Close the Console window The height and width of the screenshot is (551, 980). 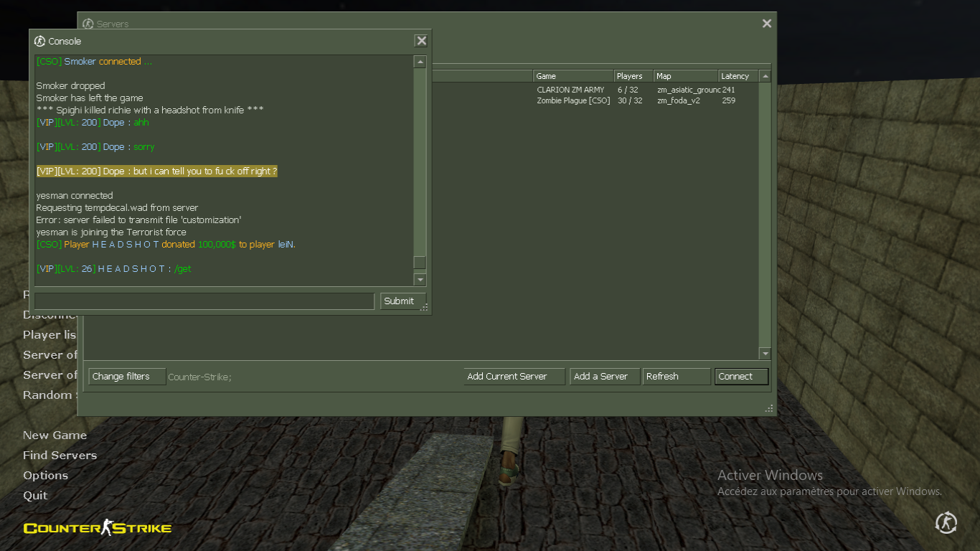tap(421, 41)
